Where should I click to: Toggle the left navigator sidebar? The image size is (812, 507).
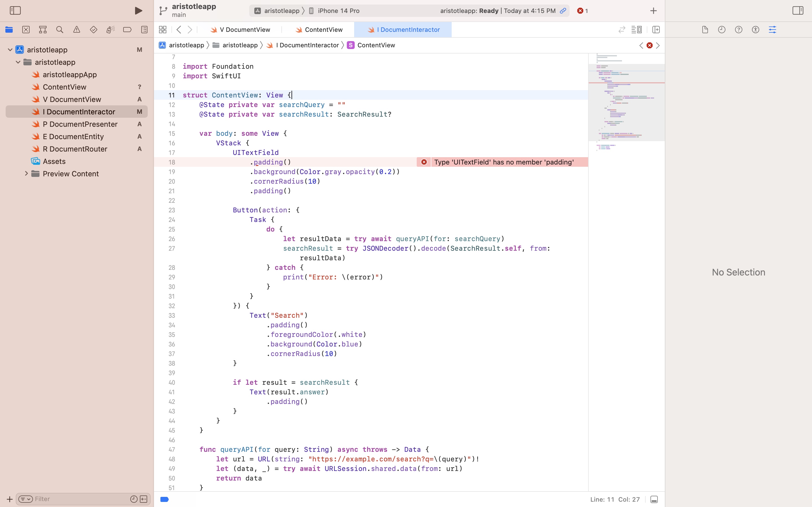[16, 11]
